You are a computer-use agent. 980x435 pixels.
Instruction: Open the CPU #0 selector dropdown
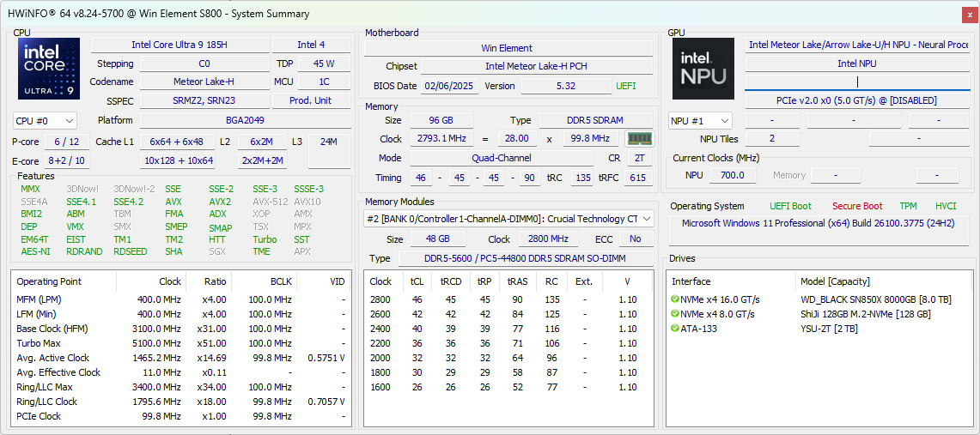click(45, 121)
